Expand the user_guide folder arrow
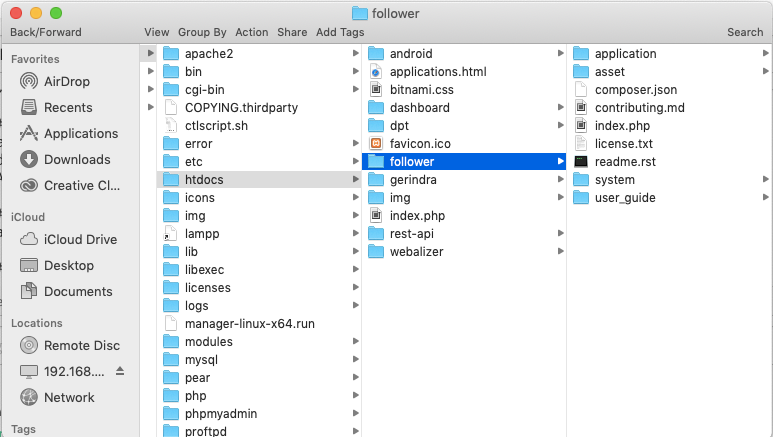This screenshot has height=437, width=773. tap(765, 197)
